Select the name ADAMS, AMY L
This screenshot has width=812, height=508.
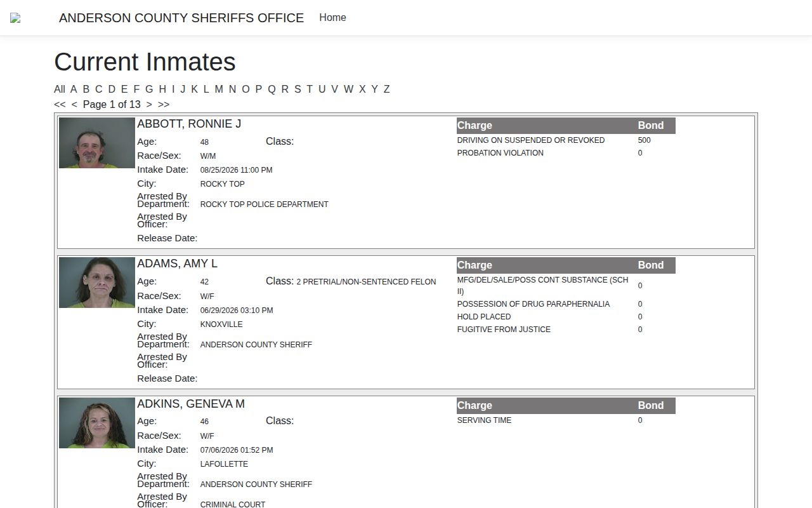[x=177, y=264]
